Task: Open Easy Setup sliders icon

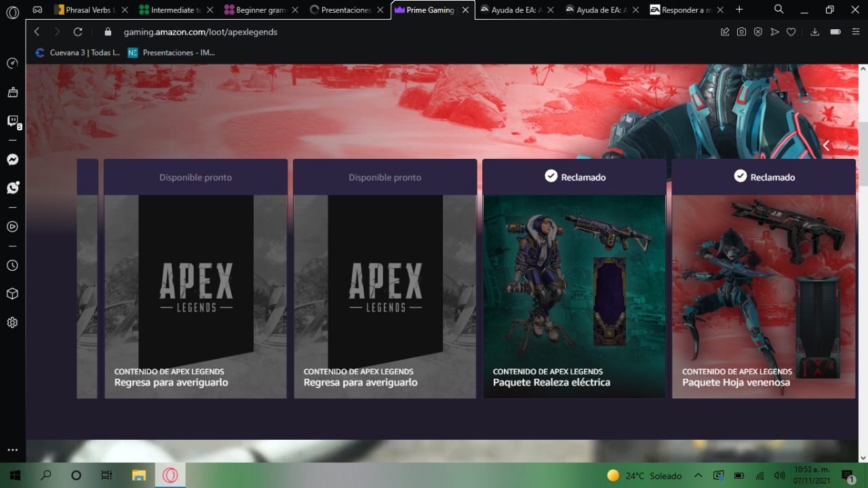Action: (x=856, y=32)
